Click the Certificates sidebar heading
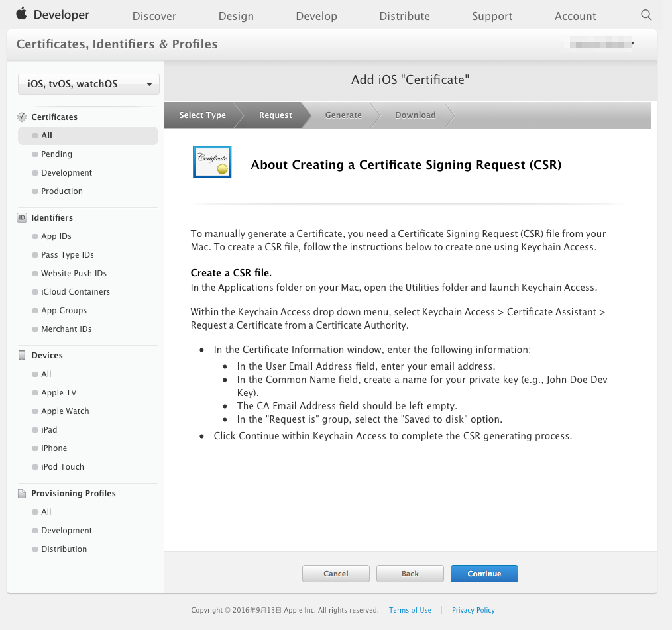672x630 pixels. click(x=54, y=117)
